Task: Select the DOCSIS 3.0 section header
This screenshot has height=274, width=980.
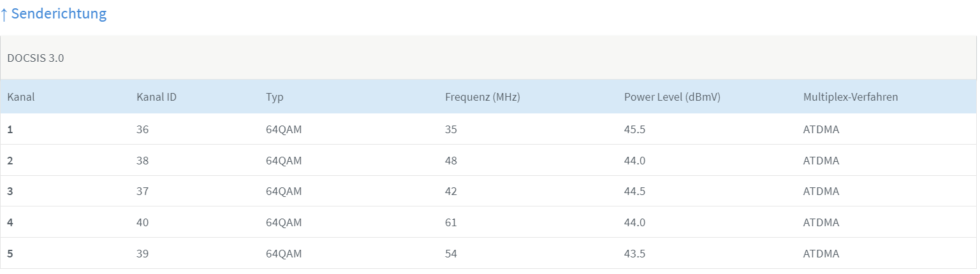Action: [36, 58]
